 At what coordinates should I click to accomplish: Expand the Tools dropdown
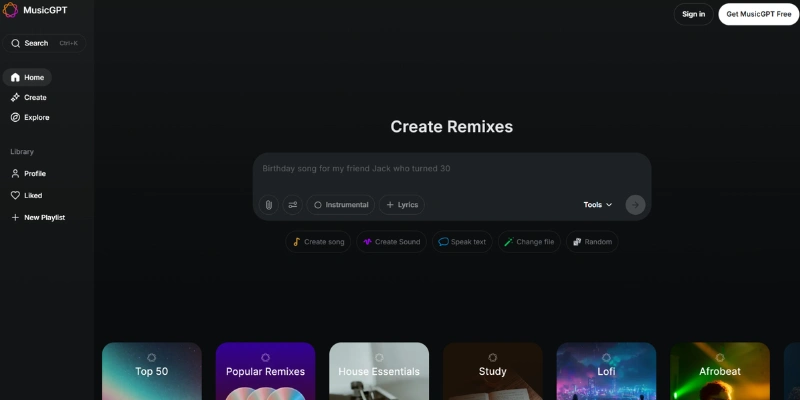[x=597, y=205]
